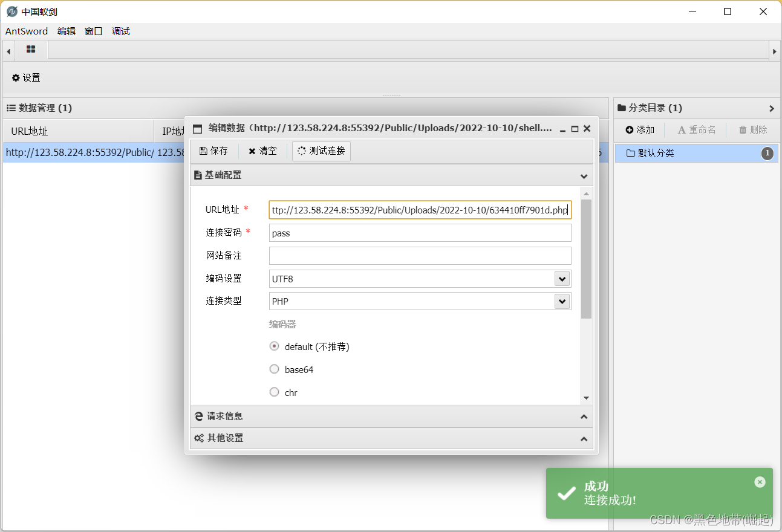The height and width of the screenshot is (532, 782).
Task: Open the 调试 menu
Action: [x=120, y=31]
